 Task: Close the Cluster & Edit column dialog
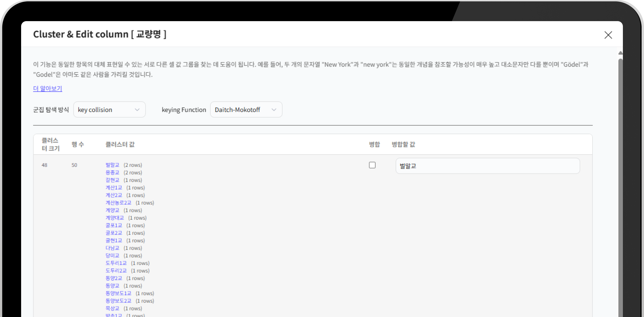point(608,35)
